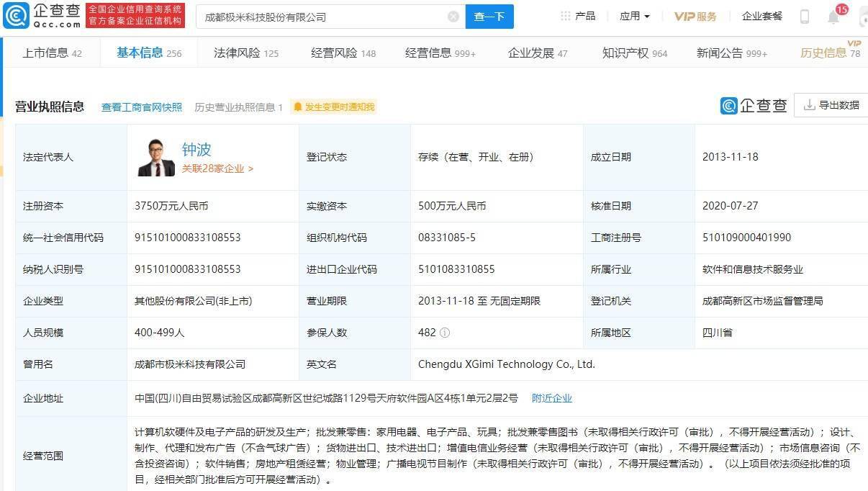Expand 关联28家企业 link
Image resolution: width=868 pixels, height=491 pixels.
217,169
